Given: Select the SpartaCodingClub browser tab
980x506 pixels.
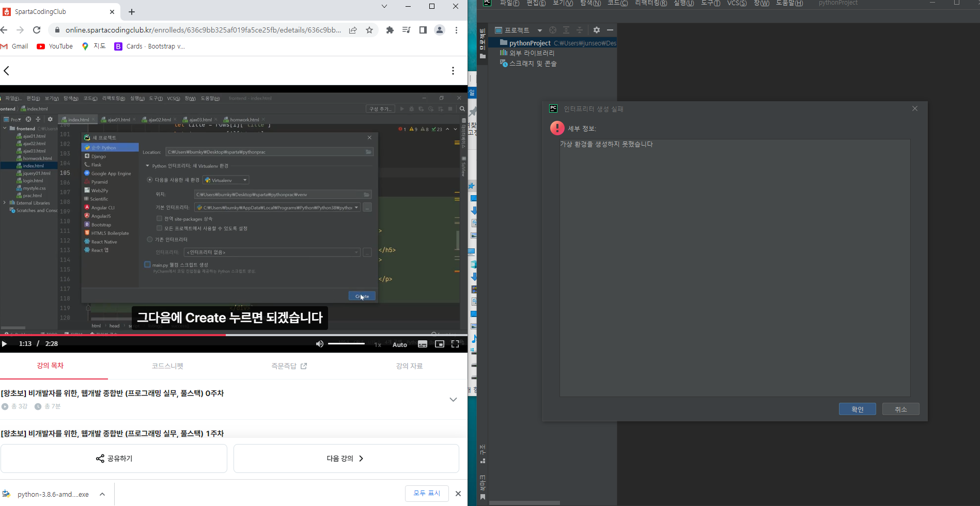Looking at the screenshot, I should coord(59,11).
